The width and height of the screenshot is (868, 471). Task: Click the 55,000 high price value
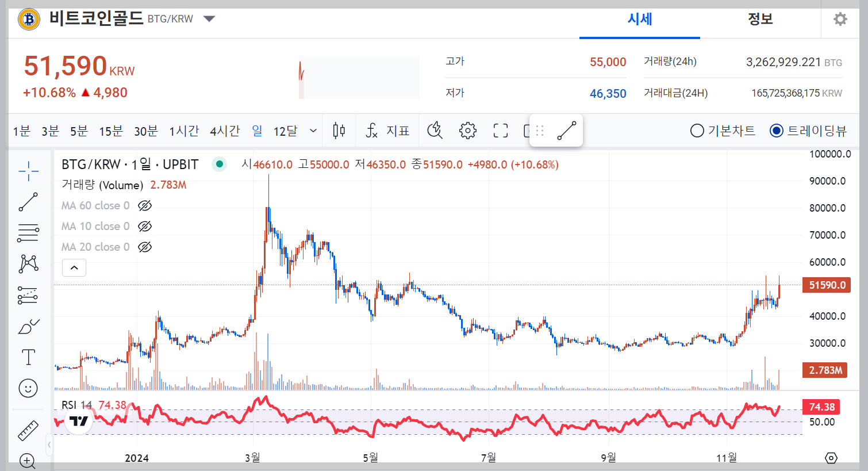click(x=608, y=62)
